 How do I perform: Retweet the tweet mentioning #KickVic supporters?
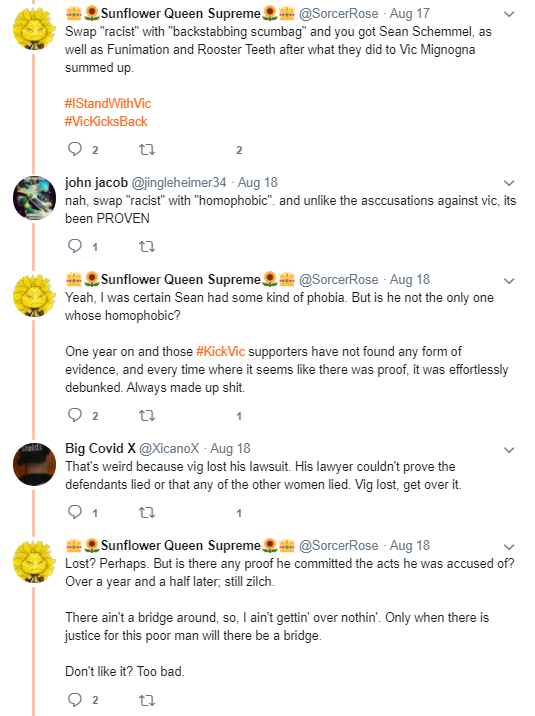pyautogui.click(x=147, y=416)
